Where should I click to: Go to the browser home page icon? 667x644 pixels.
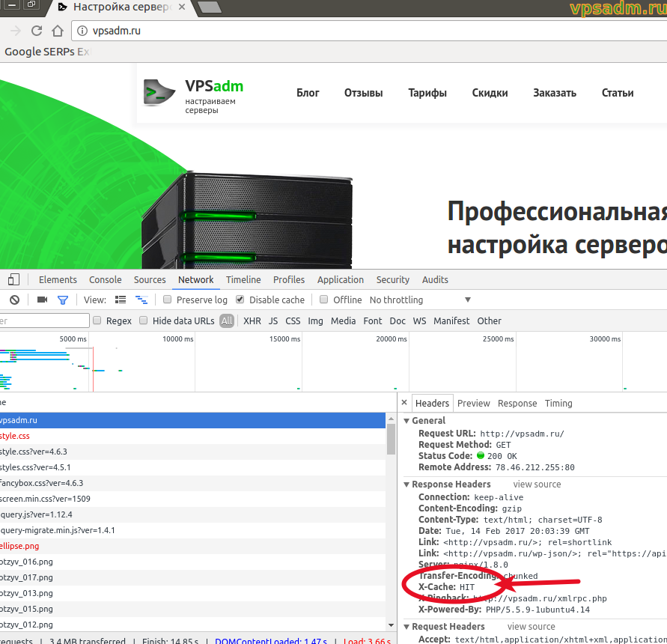58,31
